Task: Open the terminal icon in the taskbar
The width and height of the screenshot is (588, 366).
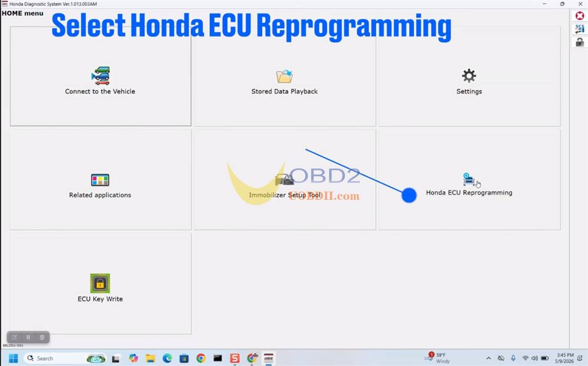Action: click(x=218, y=358)
